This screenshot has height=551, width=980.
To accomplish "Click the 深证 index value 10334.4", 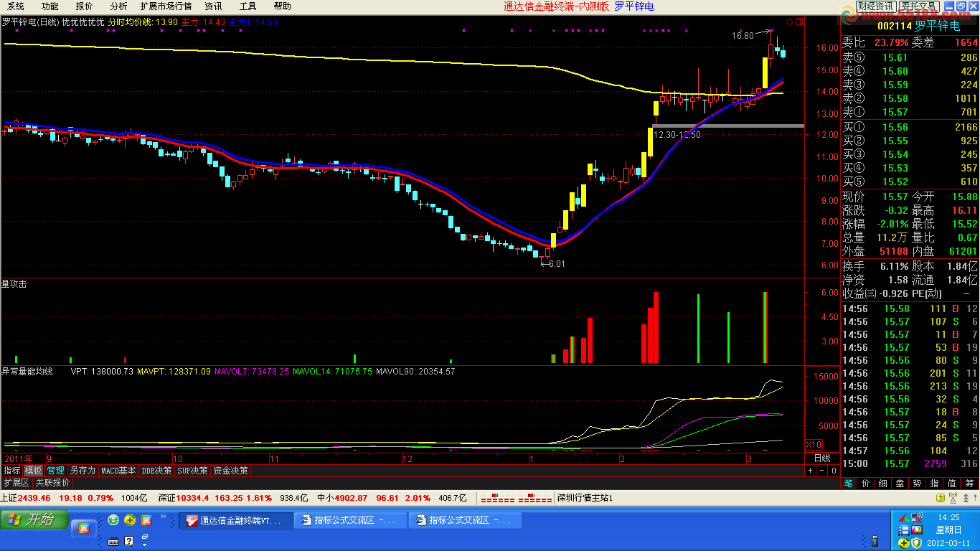I will (192, 498).
